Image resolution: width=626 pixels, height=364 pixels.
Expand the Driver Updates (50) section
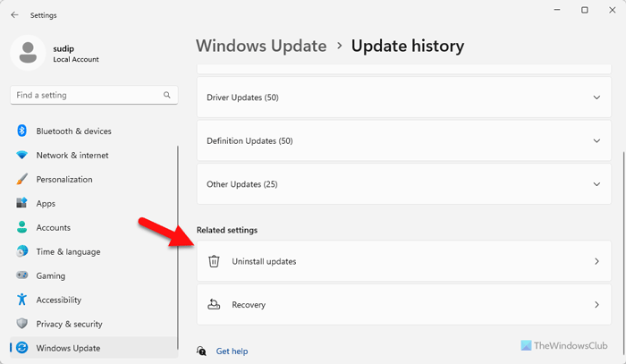596,97
